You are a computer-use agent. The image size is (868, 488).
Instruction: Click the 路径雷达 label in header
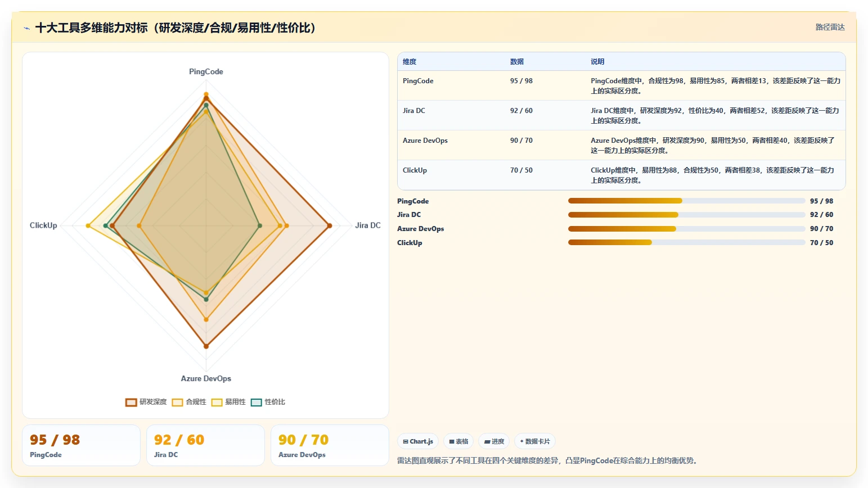[830, 27]
